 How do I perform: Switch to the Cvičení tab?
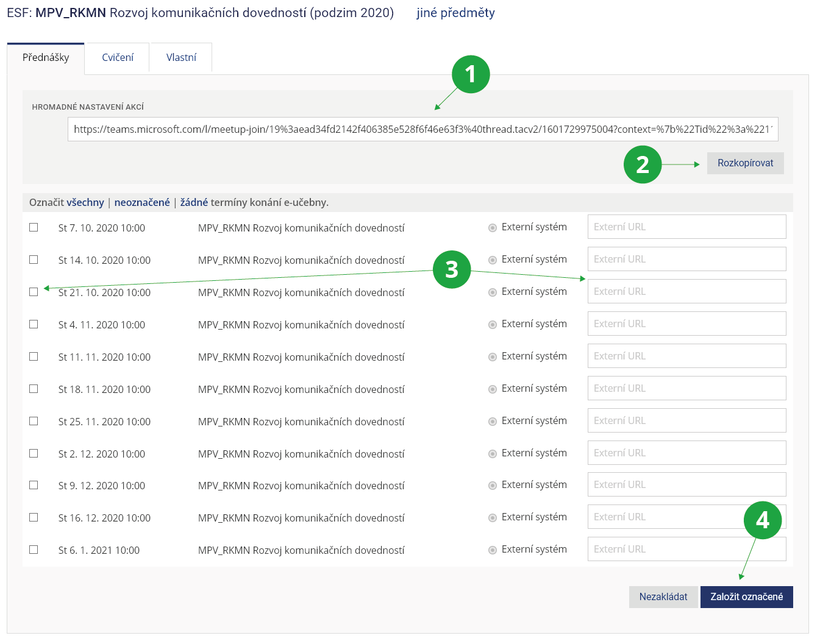[118, 58]
